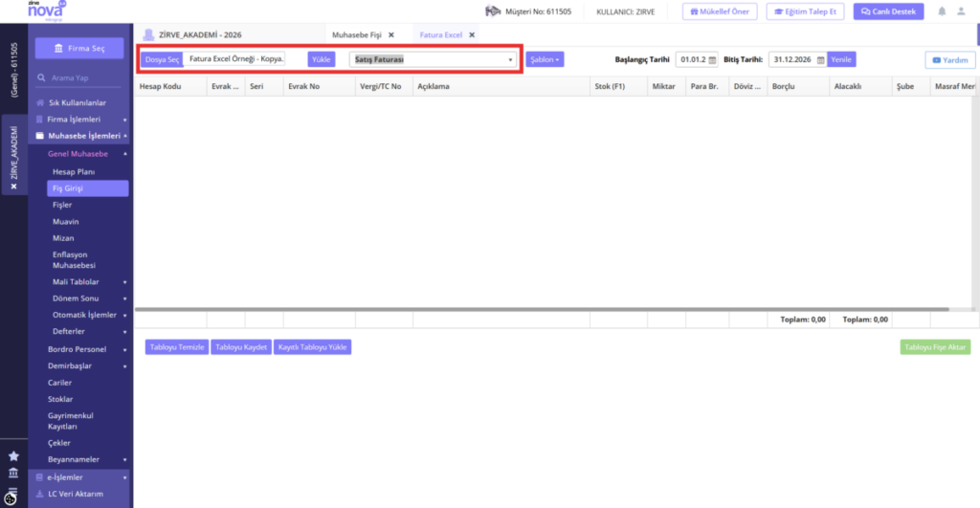
Task: Collapse Muhasebe İşlemleri menu
Action: 125,136
